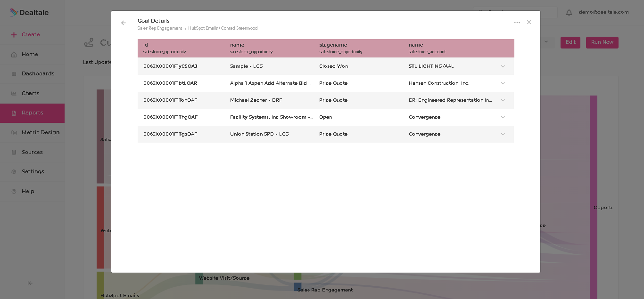644x299 pixels.
Task: Click the Edit button
Action: (x=570, y=42)
